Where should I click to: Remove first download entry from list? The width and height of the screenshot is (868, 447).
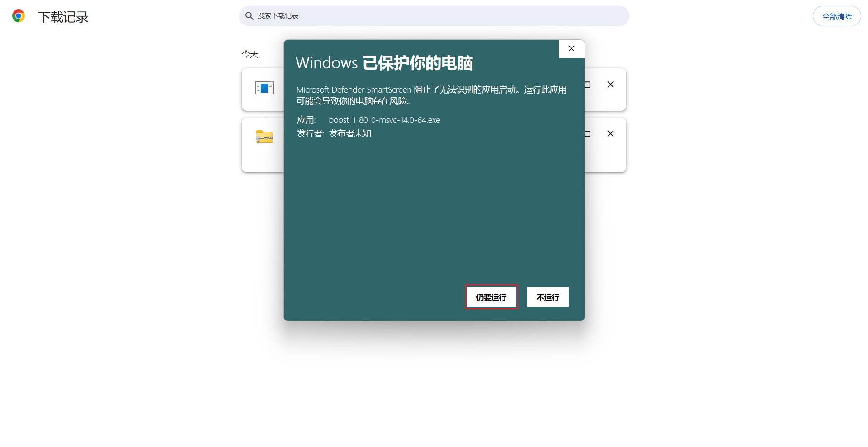pos(610,85)
